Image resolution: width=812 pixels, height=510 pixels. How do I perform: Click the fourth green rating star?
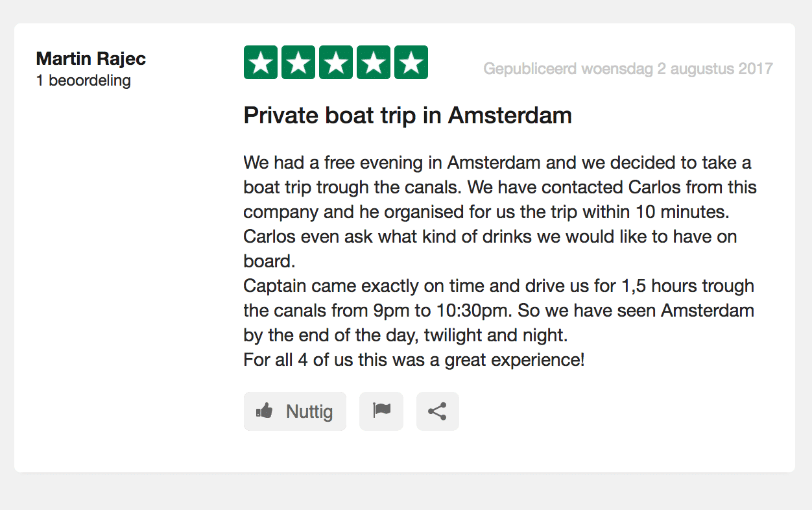(374, 63)
